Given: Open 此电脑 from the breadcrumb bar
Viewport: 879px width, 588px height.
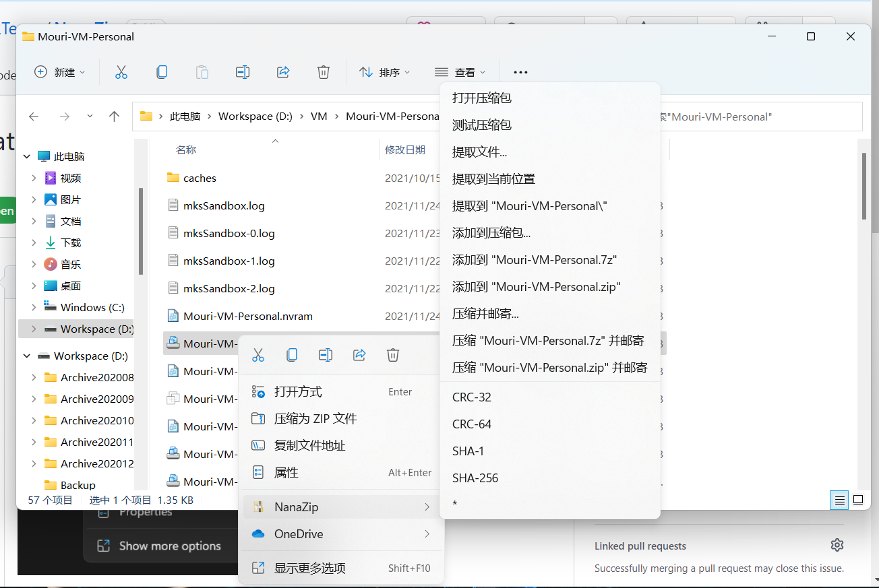Looking at the screenshot, I should click(x=185, y=116).
